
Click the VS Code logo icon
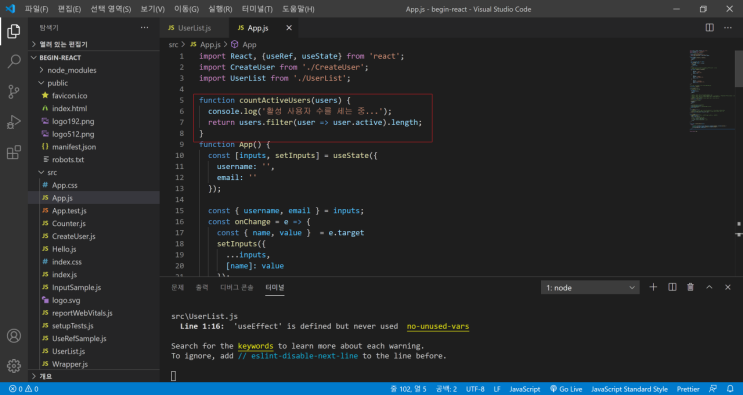click(x=10, y=9)
